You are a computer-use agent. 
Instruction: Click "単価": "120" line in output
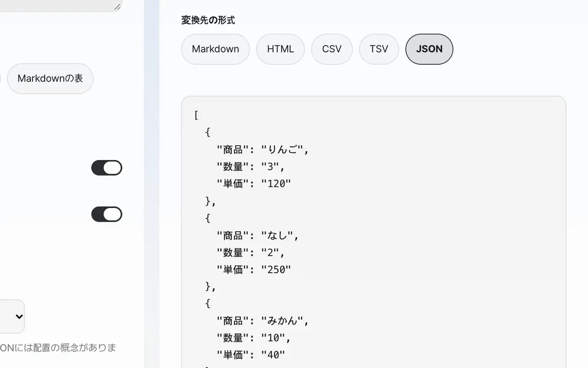point(254,184)
